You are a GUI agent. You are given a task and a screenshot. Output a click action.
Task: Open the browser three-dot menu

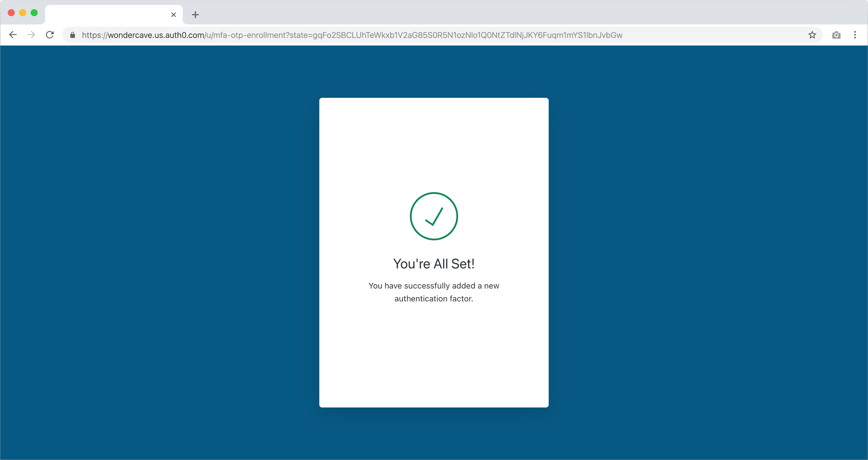pos(855,35)
